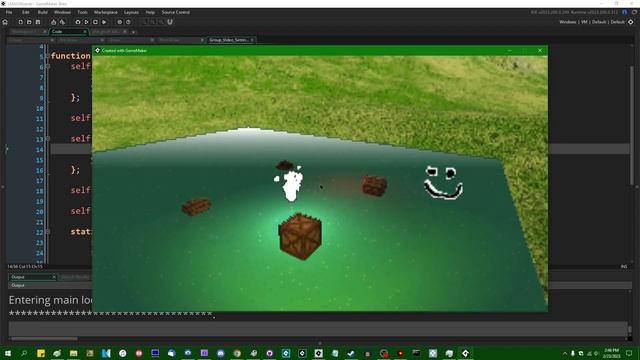Click the game window title 'Created with GameMaker'

click(x=124, y=51)
